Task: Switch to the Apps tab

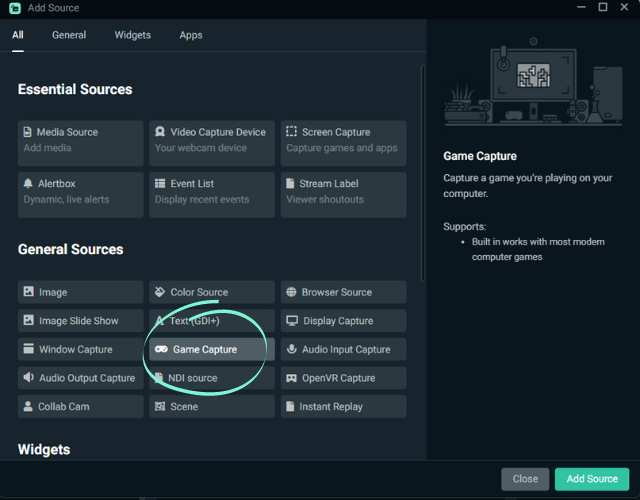Action: pos(191,35)
